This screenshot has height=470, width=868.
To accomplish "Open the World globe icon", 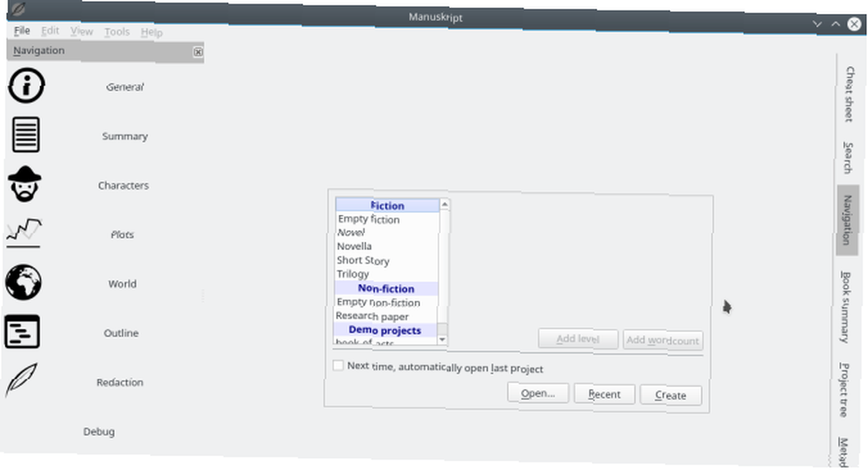I will click(x=23, y=282).
